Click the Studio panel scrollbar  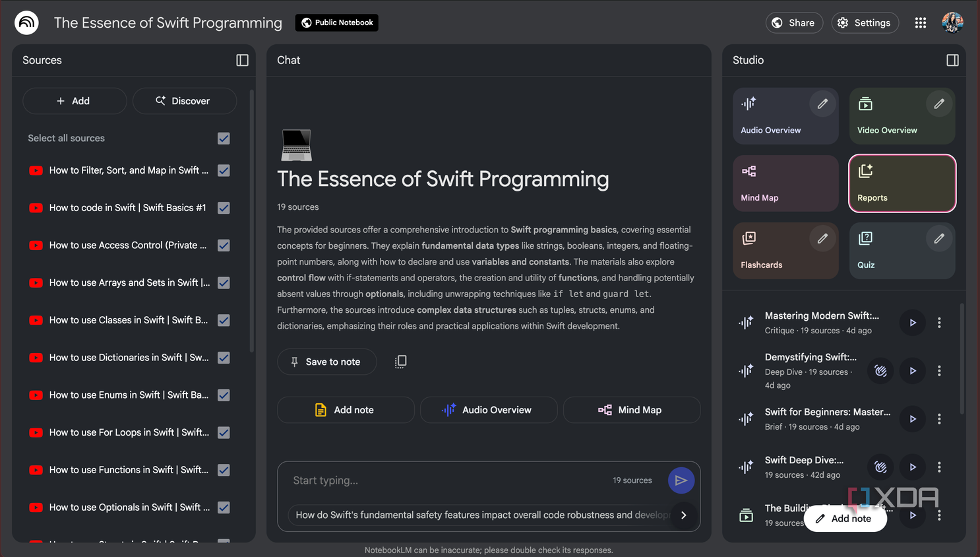962,359
